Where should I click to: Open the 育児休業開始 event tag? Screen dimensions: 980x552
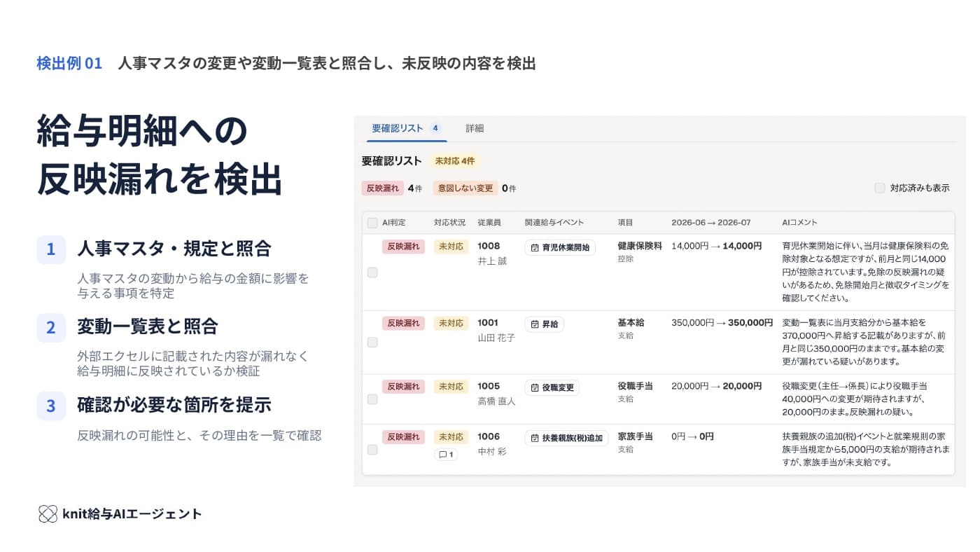tap(560, 247)
